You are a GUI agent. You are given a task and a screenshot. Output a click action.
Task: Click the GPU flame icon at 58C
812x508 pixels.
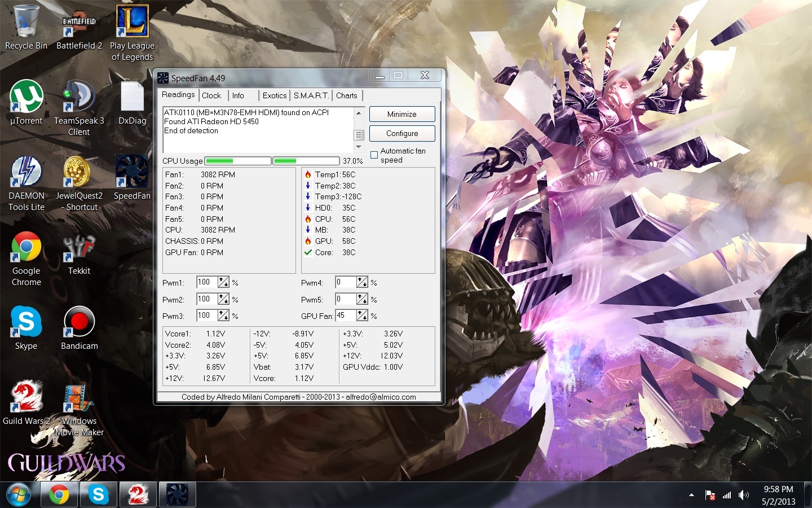[308, 241]
